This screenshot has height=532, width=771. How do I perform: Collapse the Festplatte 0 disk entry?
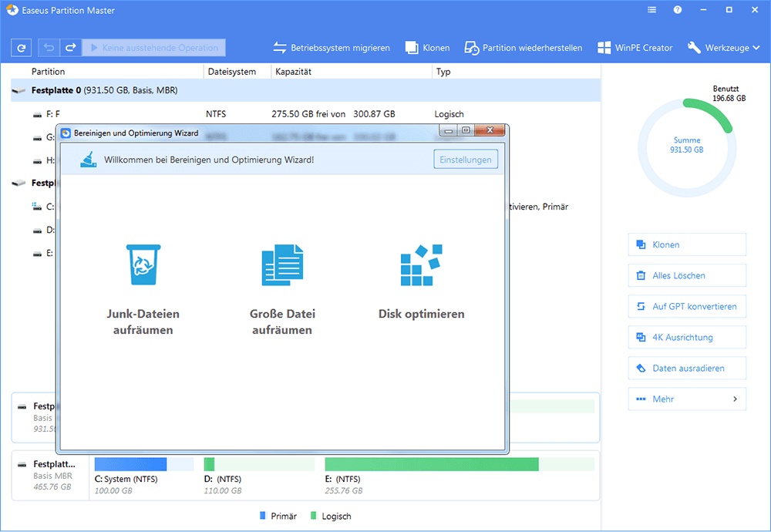(x=17, y=90)
